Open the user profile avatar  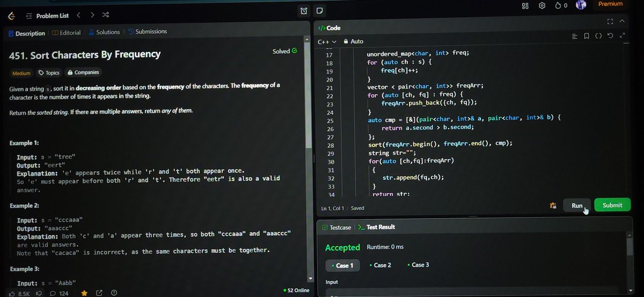click(x=581, y=5)
